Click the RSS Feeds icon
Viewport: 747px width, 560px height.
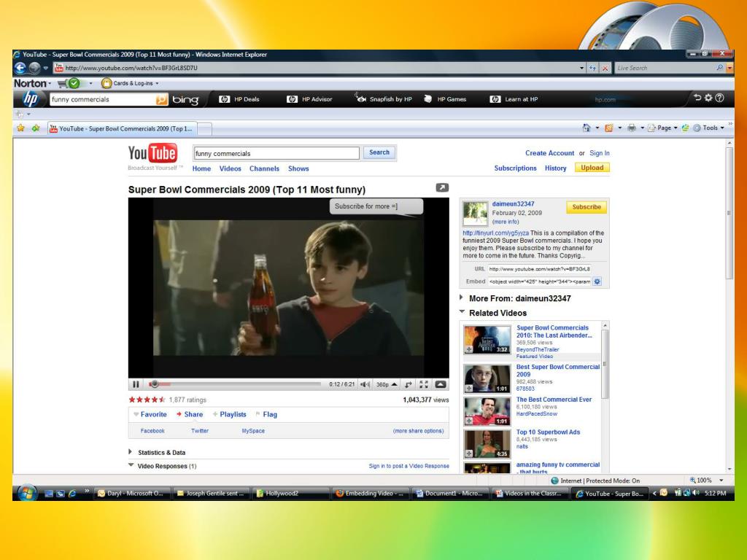pyautogui.click(x=608, y=128)
